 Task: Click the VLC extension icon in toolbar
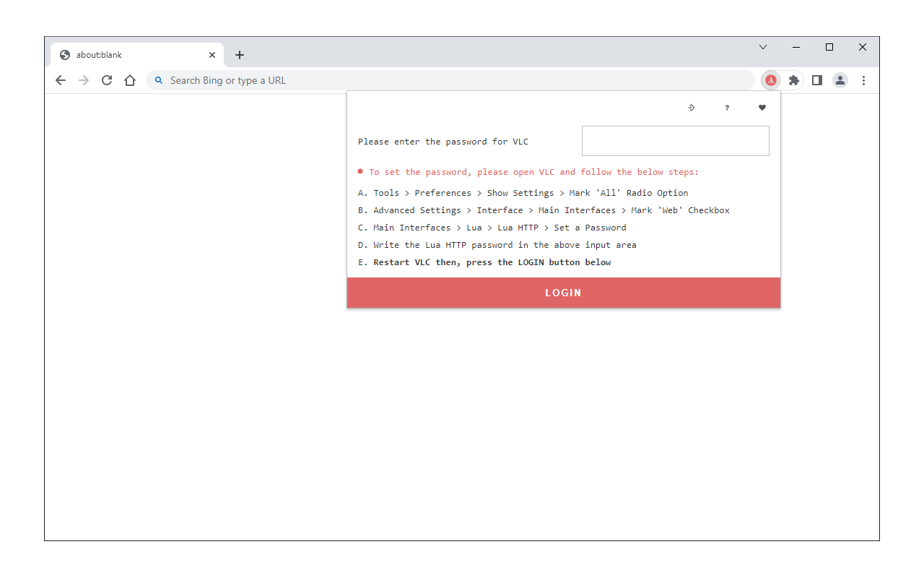(x=771, y=80)
